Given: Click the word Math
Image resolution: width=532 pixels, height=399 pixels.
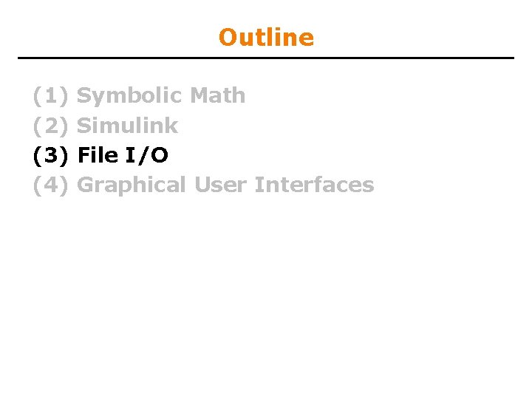Looking at the screenshot, I should coord(217,95).
